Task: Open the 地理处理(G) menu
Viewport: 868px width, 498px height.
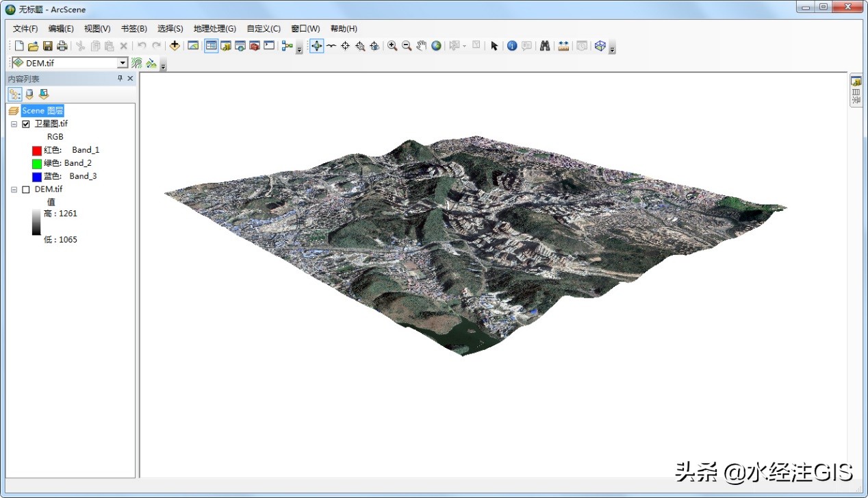Action: pyautogui.click(x=214, y=29)
